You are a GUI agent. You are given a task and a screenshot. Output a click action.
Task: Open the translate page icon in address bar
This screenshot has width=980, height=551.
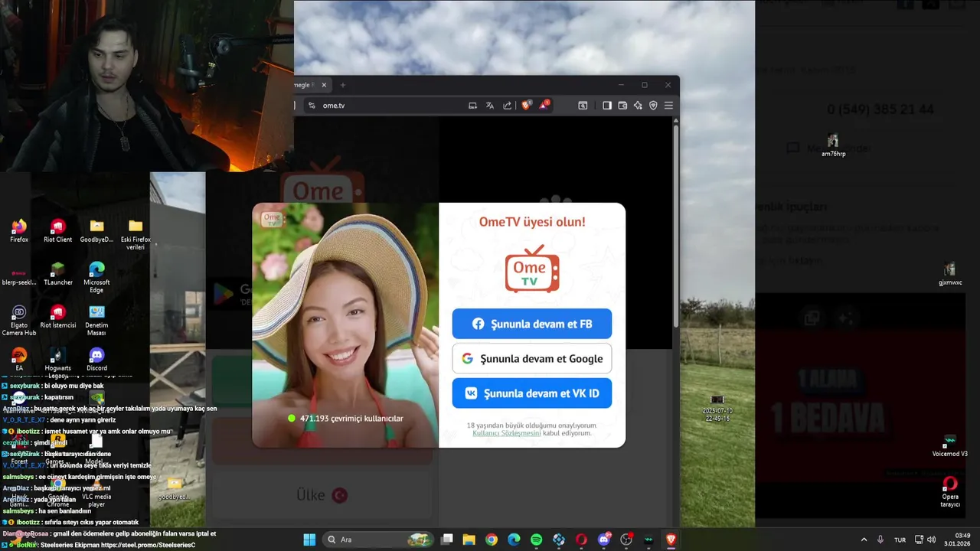490,106
